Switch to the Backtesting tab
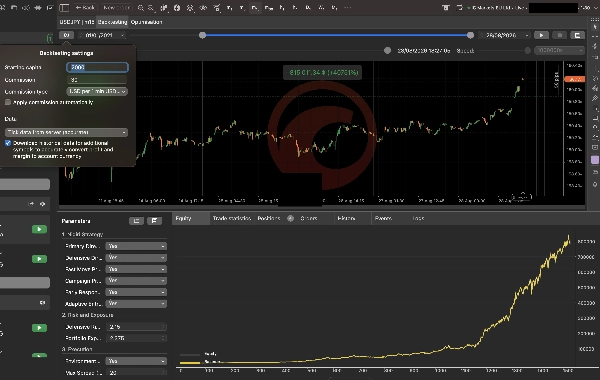The height and width of the screenshot is (380, 600). 112,22
